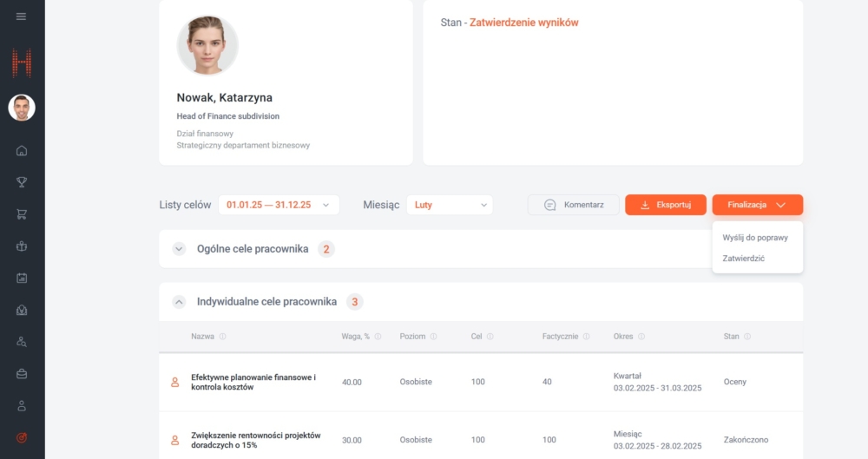The width and height of the screenshot is (868, 459).
Task: Collapse the Indywidualne cele pracownika section
Action: 179,302
